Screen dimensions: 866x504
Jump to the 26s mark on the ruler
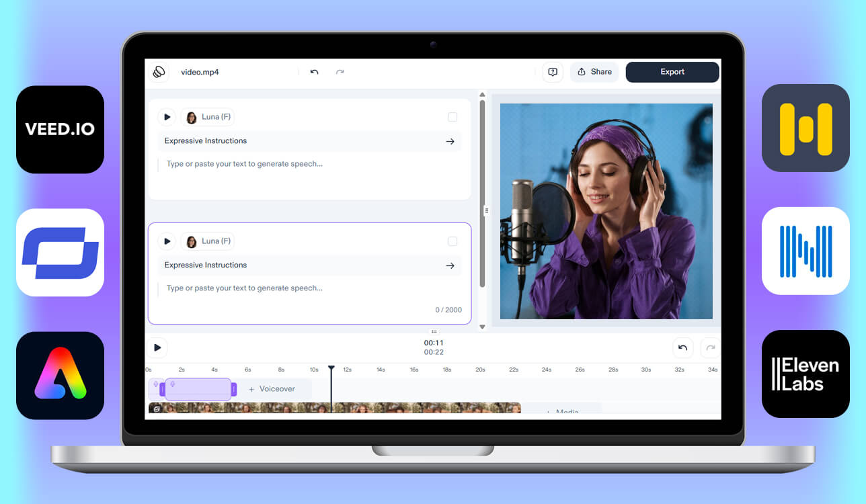click(580, 370)
